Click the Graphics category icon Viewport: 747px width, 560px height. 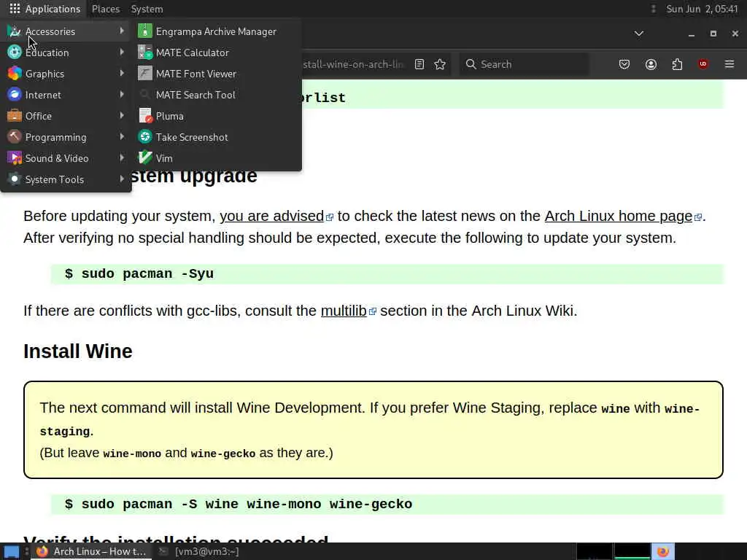coord(15,74)
